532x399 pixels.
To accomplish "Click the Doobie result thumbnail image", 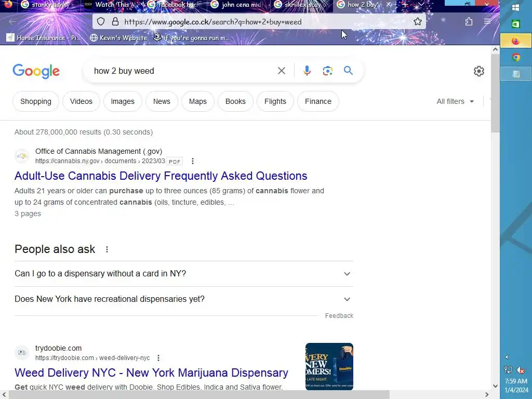I will pos(329,366).
